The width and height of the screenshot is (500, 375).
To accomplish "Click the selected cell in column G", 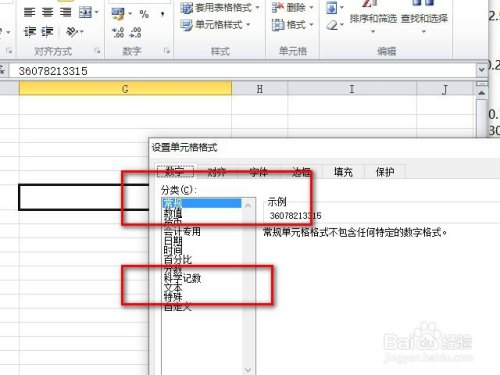I will pos(84,197).
